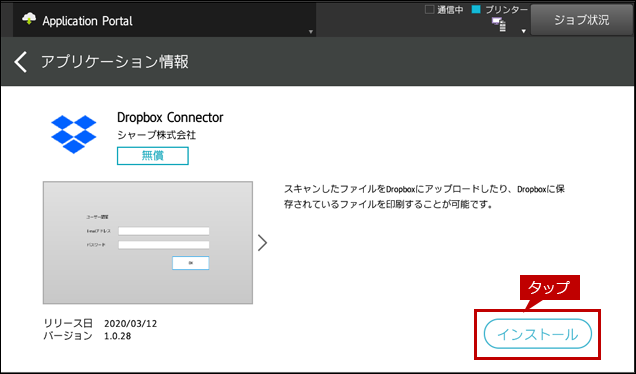Click the printer status device icon

[x=499, y=24]
